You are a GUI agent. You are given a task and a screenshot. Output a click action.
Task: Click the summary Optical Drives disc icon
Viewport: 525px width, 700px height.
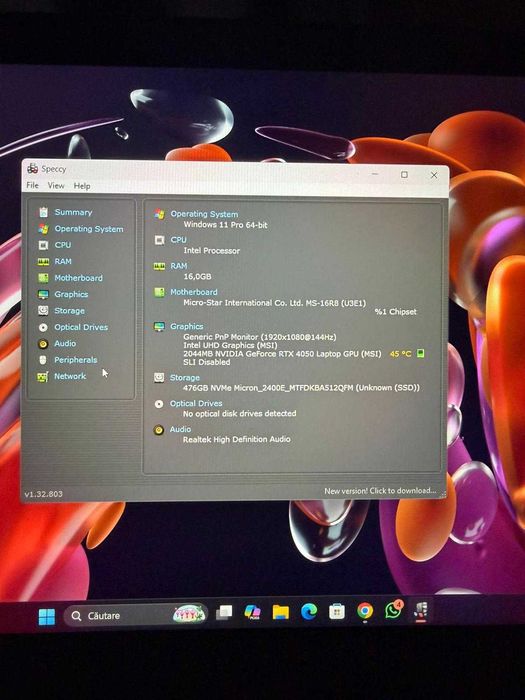(x=159, y=404)
